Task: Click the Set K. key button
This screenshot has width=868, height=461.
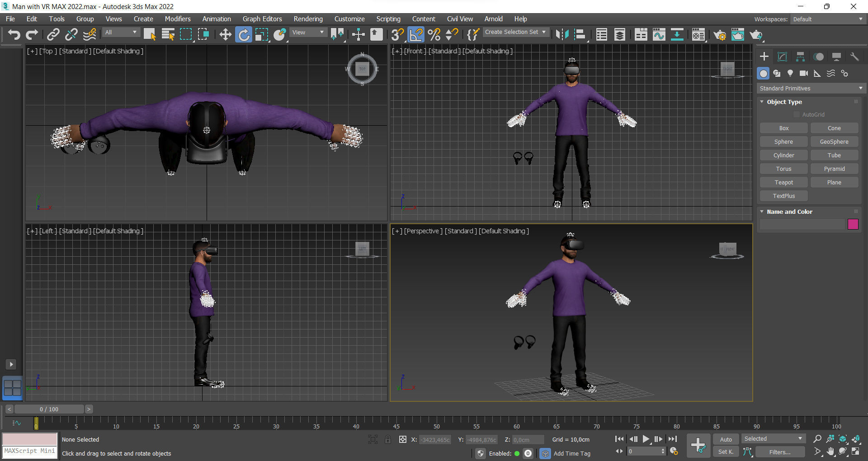Action: click(x=726, y=452)
